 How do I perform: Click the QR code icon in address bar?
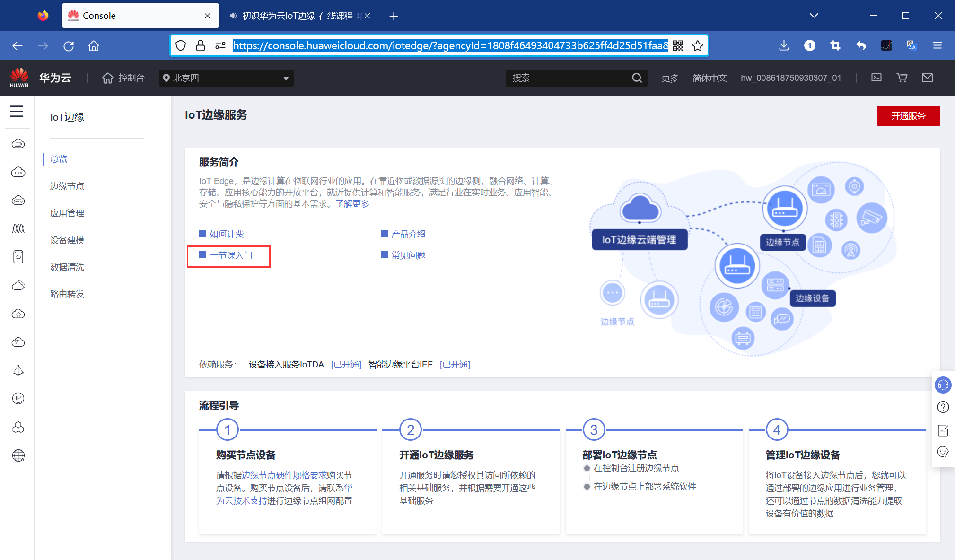[x=677, y=45]
